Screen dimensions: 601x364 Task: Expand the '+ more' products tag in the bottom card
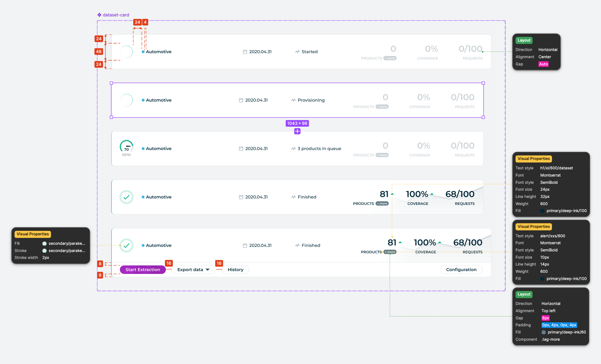click(390, 252)
